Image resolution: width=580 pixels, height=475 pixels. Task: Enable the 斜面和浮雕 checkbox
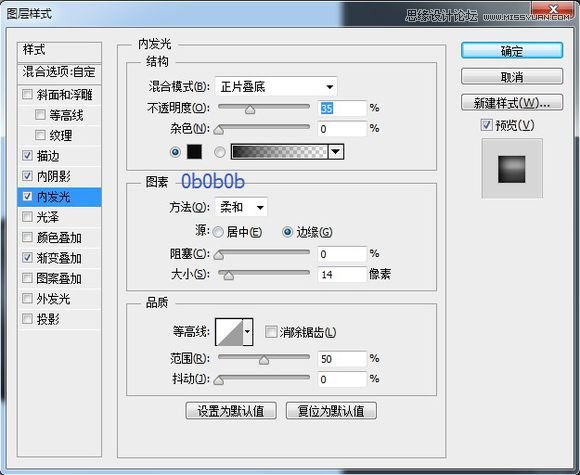pyautogui.click(x=27, y=94)
